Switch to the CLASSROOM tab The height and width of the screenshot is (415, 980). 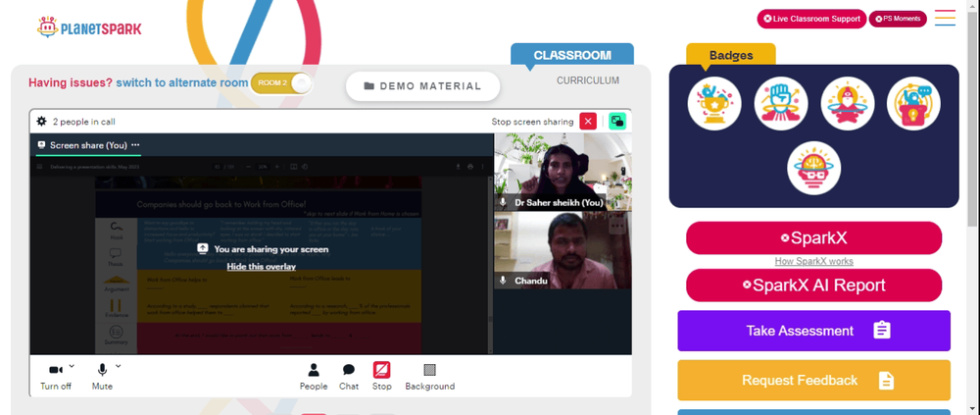(x=572, y=55)
